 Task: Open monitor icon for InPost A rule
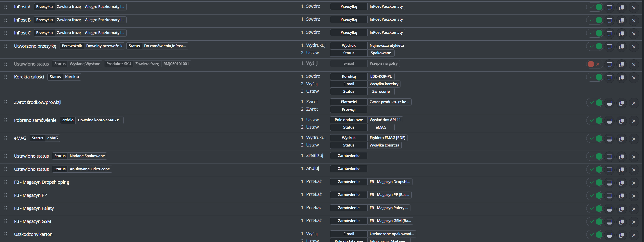(x=609, y=7)
